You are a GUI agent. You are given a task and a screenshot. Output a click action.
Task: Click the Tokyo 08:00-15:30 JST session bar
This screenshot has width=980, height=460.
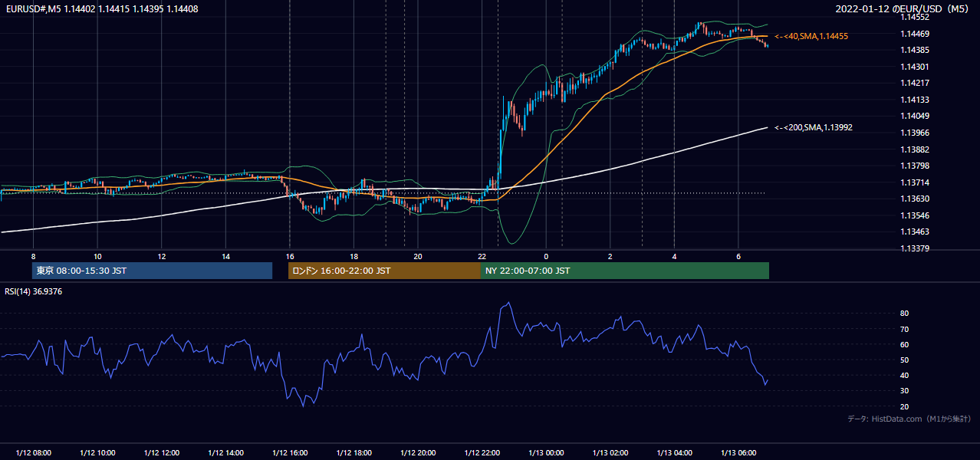click(152, 271)
